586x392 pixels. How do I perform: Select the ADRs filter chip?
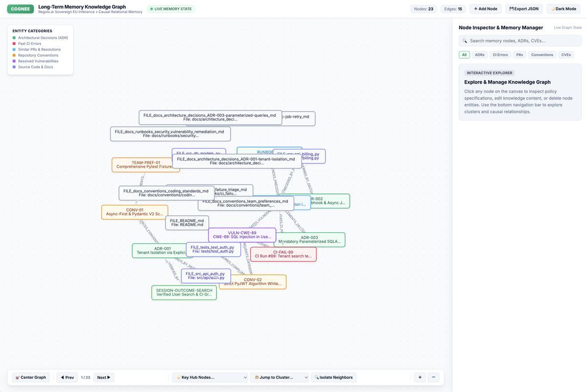click(x=480, y=55)
